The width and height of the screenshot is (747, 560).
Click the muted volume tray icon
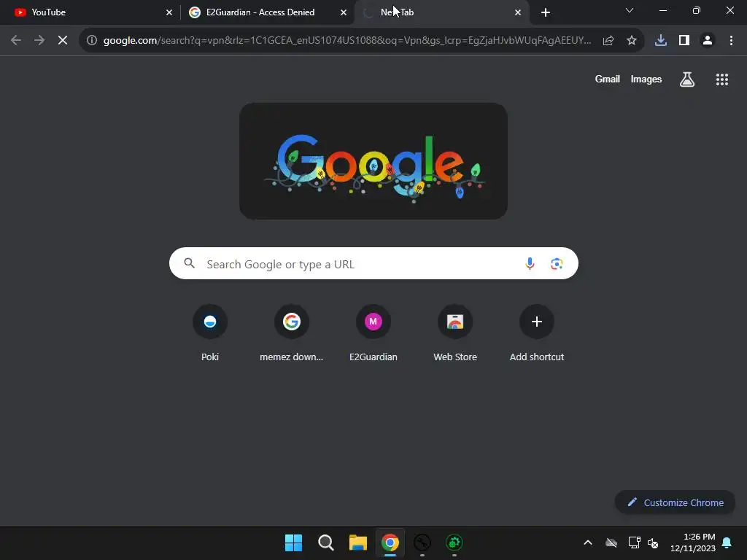click(x=653, y=542)
